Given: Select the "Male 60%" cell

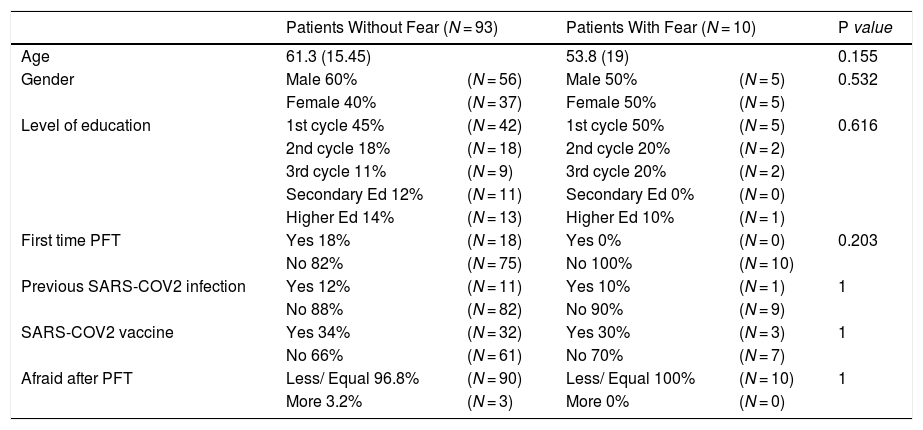Looking at the screenshot, I should tap(321, 79).
